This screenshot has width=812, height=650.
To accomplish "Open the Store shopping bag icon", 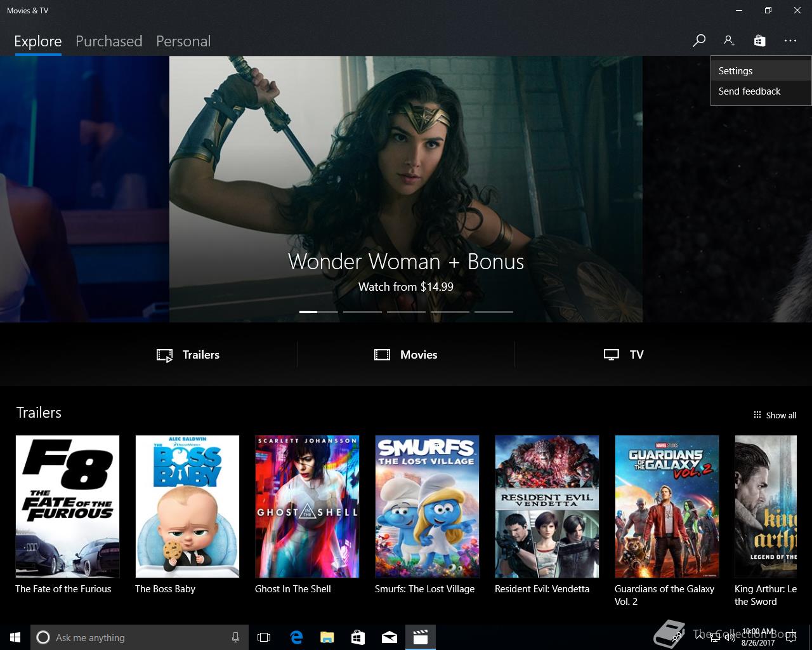I will tap(759, 41).
